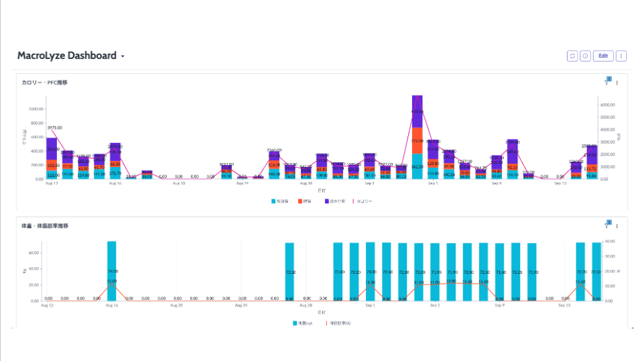644x361 pixels.
Task: Toggle the orange body fat line legend entry
Action: coord(337,323)
